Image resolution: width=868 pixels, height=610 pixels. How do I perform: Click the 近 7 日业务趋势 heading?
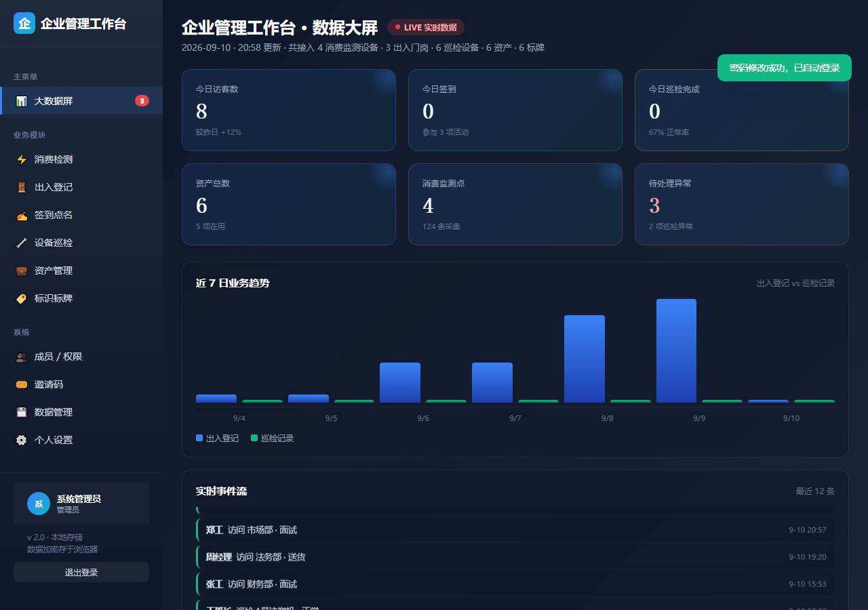click(233, 283)
